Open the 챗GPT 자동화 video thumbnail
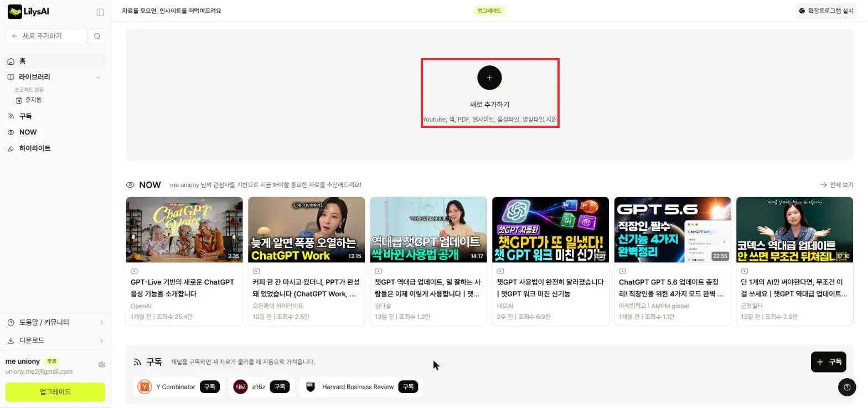 click(x=550, y=230)
